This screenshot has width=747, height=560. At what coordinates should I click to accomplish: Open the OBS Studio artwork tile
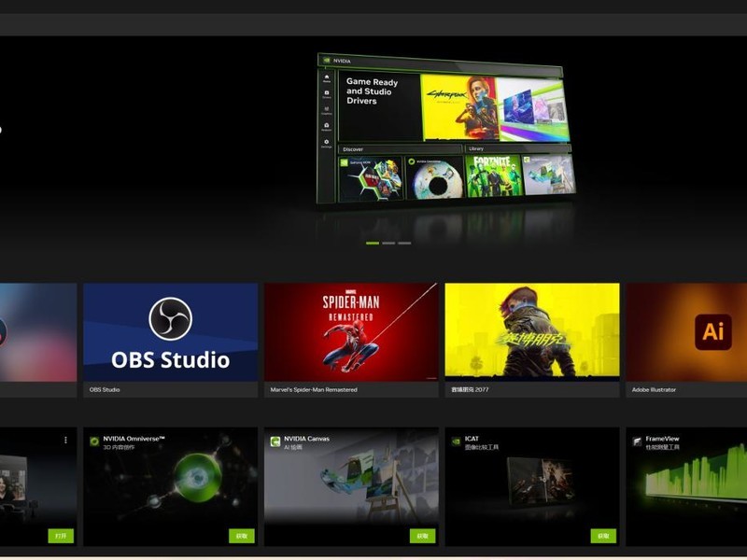[x=171, y=332]
